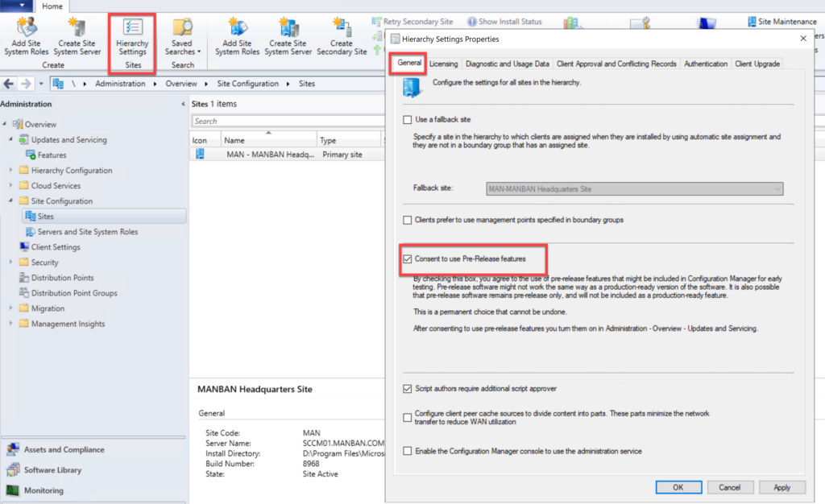Click inside the sites Search field
The height and width of the screenshot is (504, 825).
pos(282,119)
